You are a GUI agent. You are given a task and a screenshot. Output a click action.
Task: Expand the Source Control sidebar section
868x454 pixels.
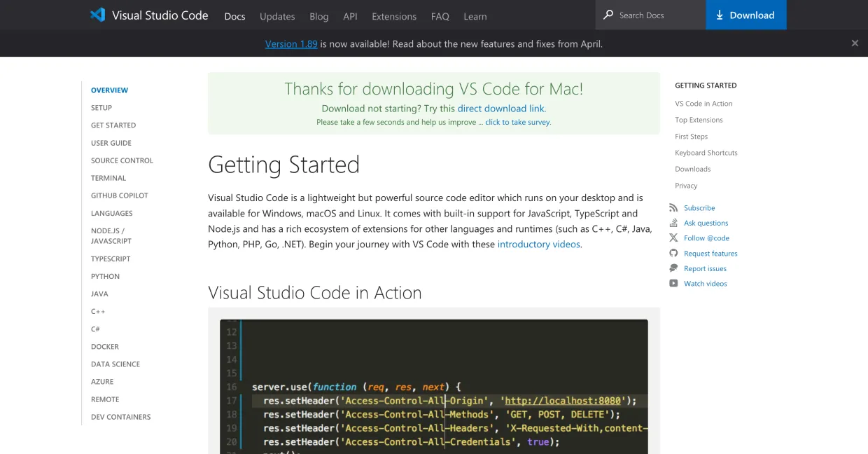[x=122, y=160]
